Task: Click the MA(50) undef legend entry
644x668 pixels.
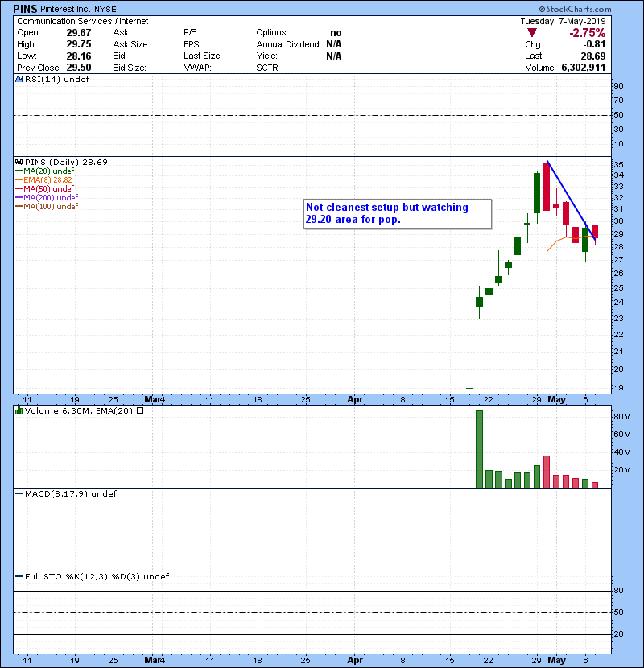Action: (45, 188)
